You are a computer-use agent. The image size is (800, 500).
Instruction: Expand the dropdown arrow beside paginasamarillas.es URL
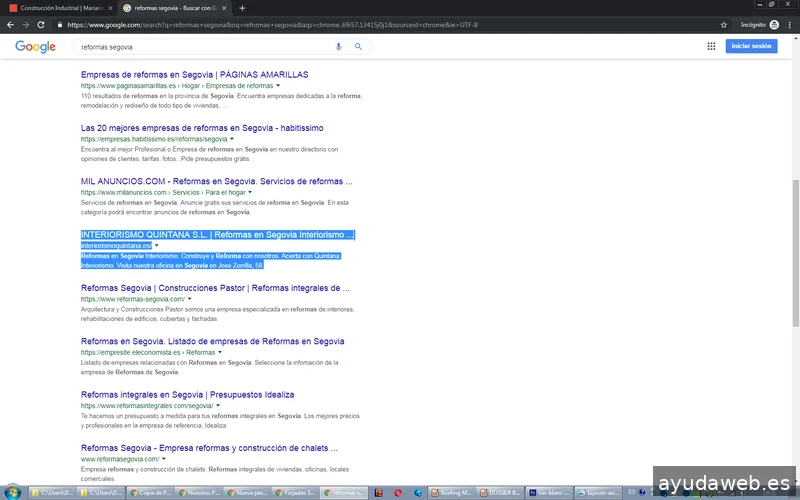(277, 86)
